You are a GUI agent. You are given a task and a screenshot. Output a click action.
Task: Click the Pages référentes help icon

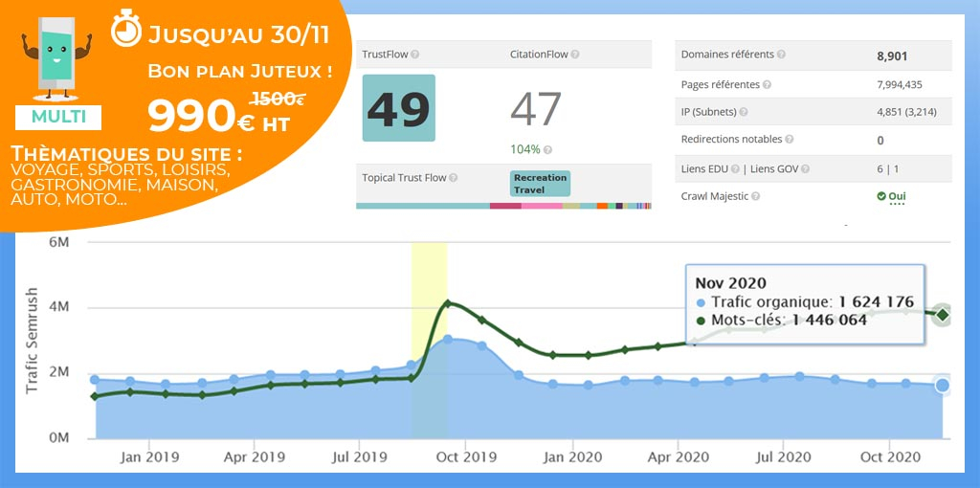point(767,84)
